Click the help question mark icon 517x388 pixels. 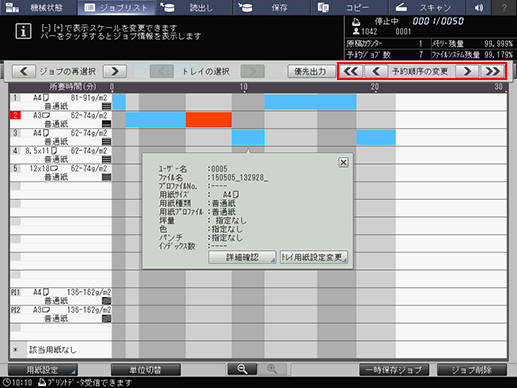point(504,7)
